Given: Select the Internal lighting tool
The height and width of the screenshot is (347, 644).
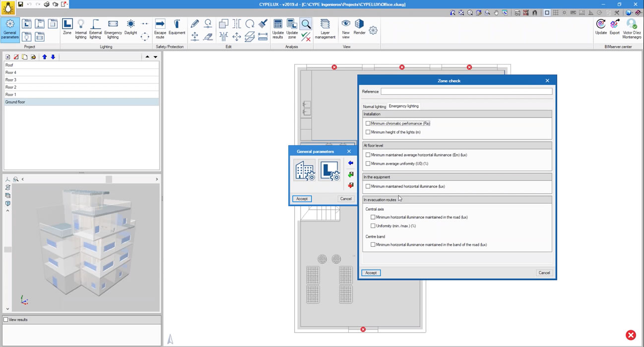Looking at the screenshot, I should [x=81, y=29].
